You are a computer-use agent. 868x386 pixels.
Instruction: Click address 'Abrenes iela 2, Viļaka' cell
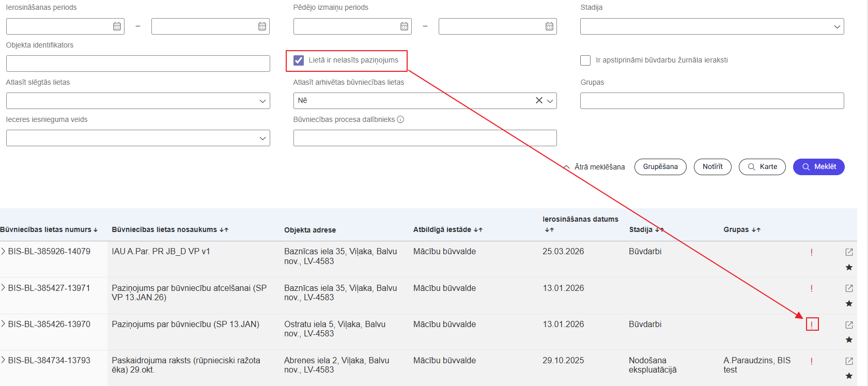tap(336, 365)
